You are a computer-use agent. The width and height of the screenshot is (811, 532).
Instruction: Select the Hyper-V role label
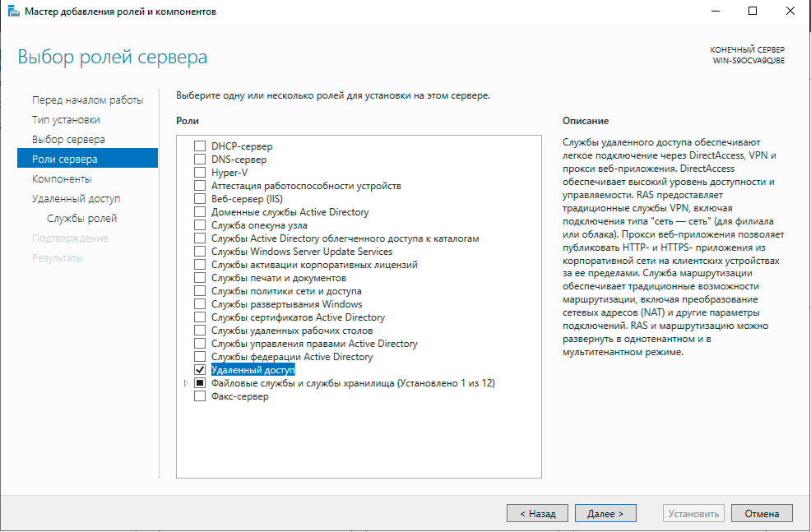(x=229, y=173)
